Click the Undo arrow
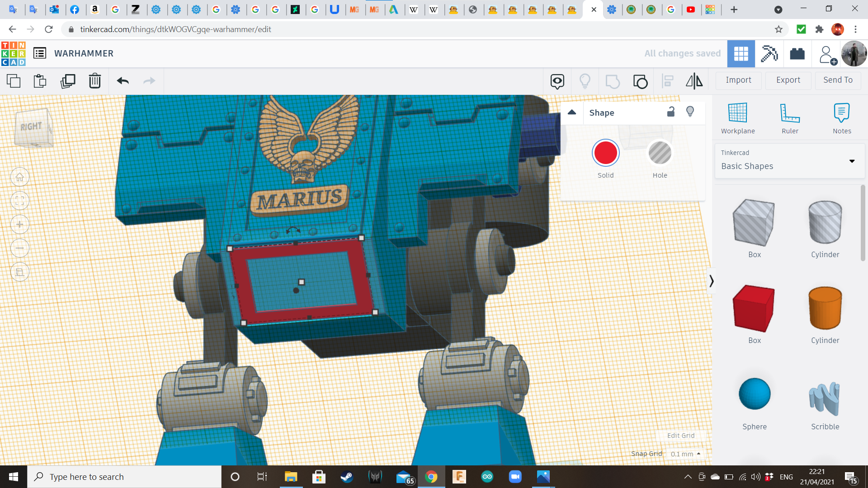This screenshot has height=488, width=868. tap(123, 81)
